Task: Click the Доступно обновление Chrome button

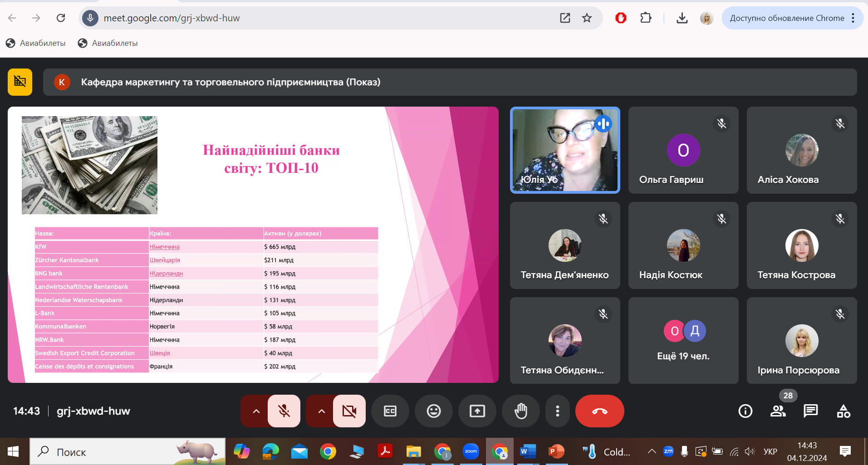Action: [x=786, y=18]
